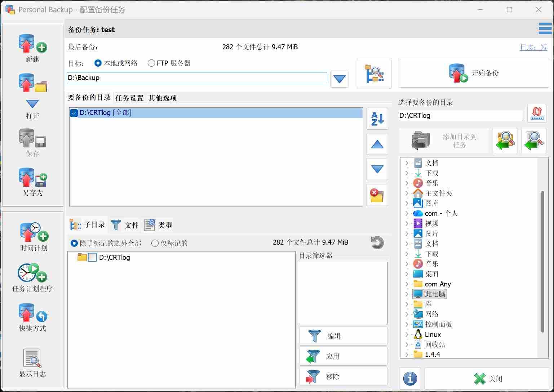Select the 仅标记的 radio option

click(155, 244)
